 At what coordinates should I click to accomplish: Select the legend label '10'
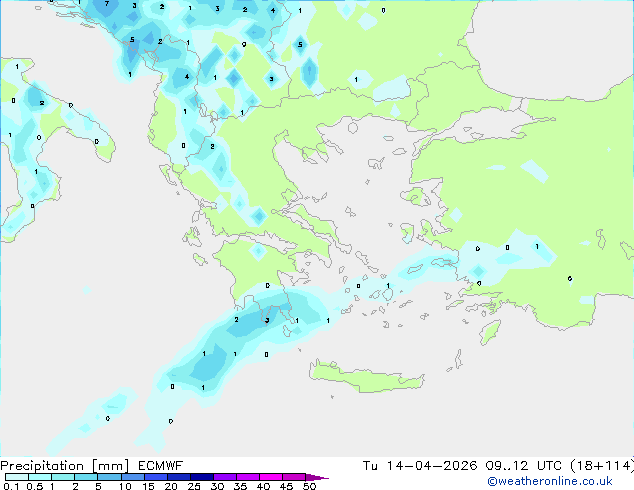(125, 486)
